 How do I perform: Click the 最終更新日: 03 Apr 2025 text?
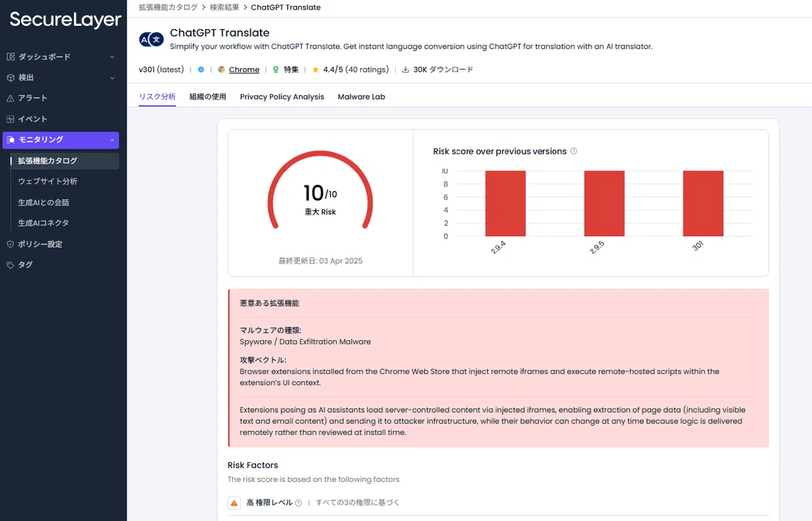(320, 260)
